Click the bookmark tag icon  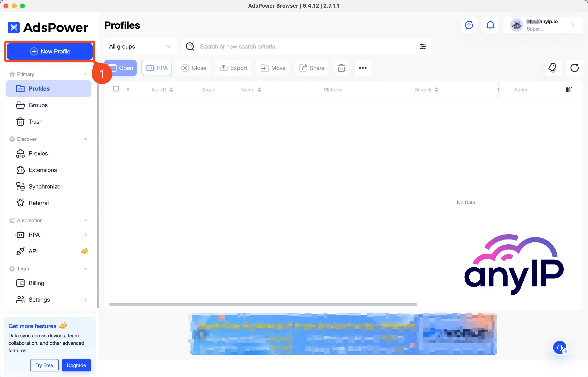point(553,68)
